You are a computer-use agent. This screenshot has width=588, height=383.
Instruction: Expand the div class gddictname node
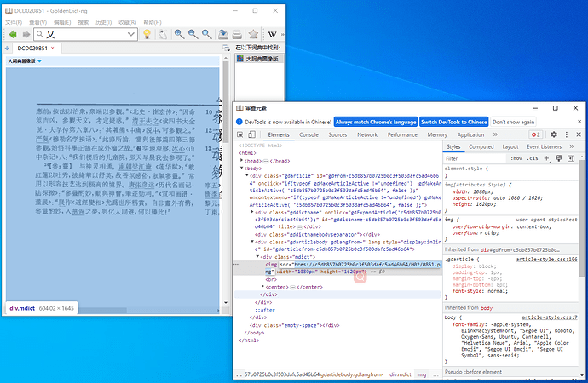point(252,212)
